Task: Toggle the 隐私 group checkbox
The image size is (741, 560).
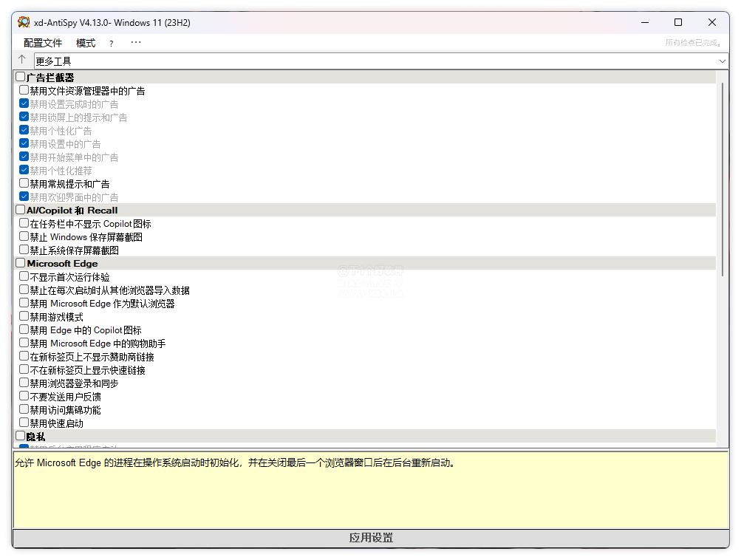Action: pyautogui.click(x=21, y=436)
